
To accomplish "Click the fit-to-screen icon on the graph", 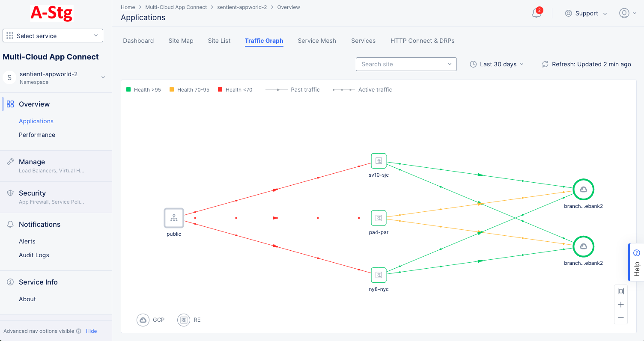I will (621, 291).
